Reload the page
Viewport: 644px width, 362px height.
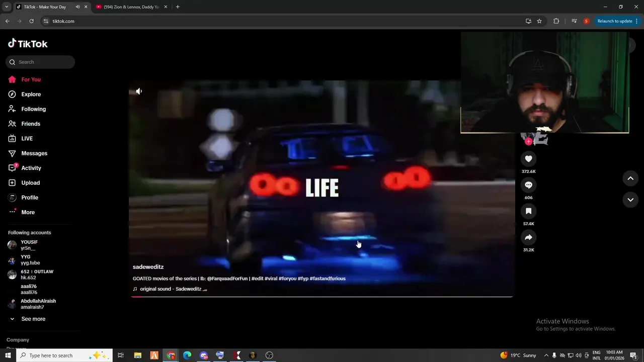tap(31, 21)
